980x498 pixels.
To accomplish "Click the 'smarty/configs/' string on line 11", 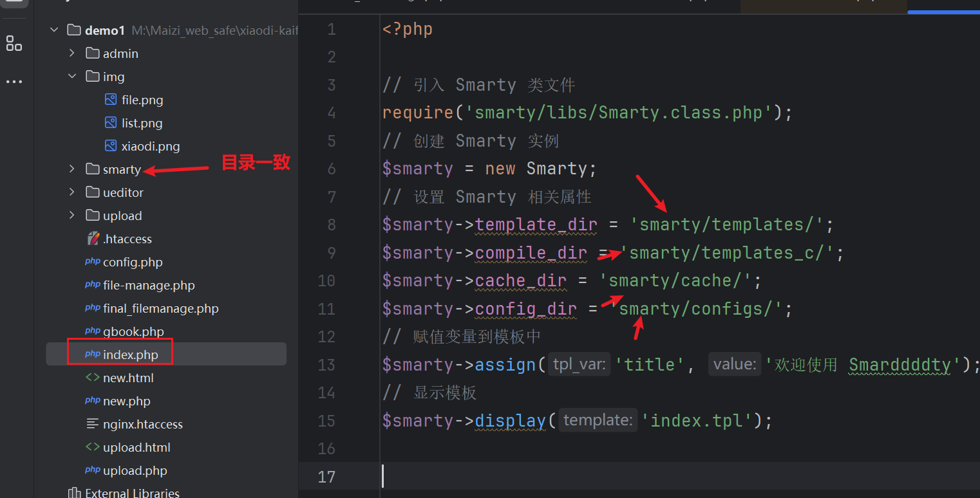I will [695, 309].
